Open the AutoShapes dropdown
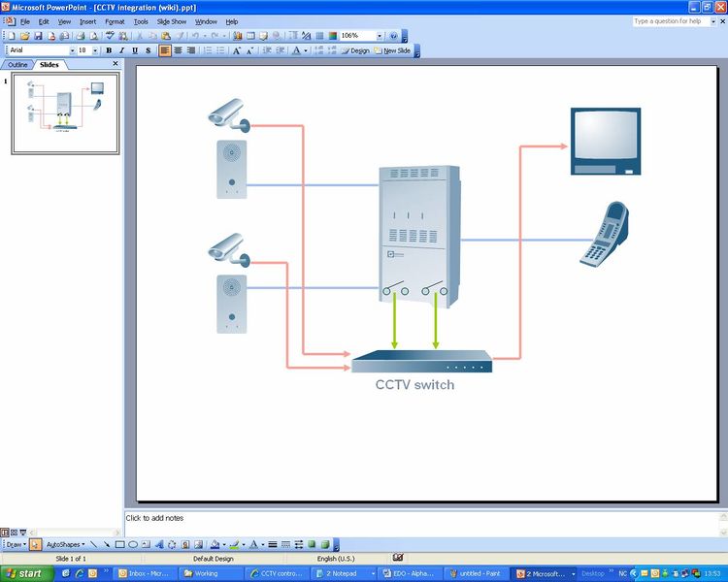Viewport: 728px width, 582px height. coord(65,544)
